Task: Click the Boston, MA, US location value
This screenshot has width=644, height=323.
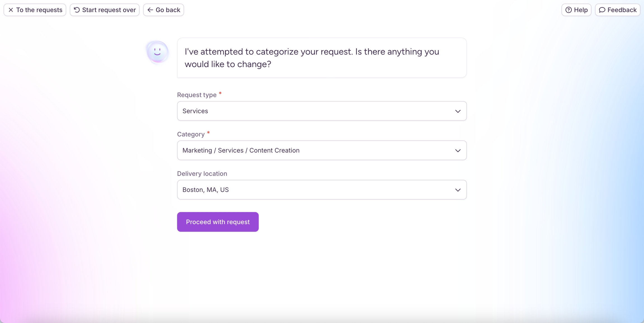Action: coord(205,190)
